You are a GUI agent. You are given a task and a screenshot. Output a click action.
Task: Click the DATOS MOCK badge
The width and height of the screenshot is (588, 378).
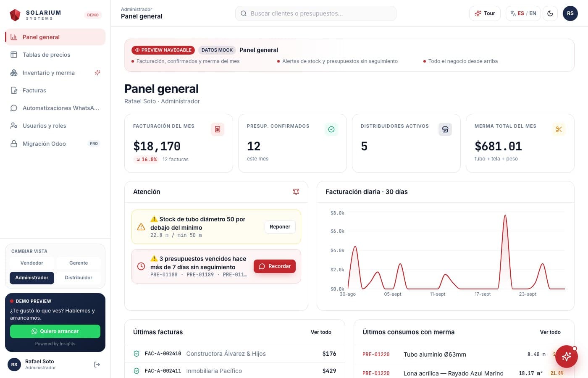217,50
